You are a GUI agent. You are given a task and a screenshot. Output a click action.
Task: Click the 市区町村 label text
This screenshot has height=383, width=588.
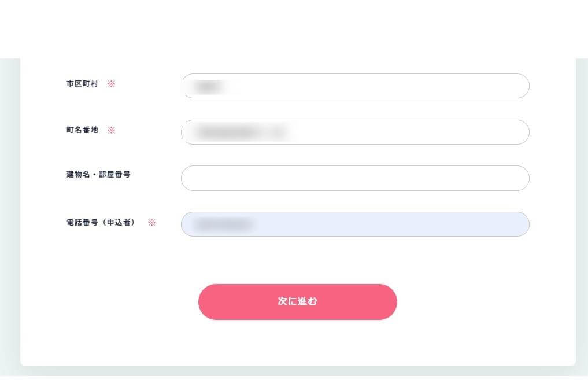pos(82,84)
